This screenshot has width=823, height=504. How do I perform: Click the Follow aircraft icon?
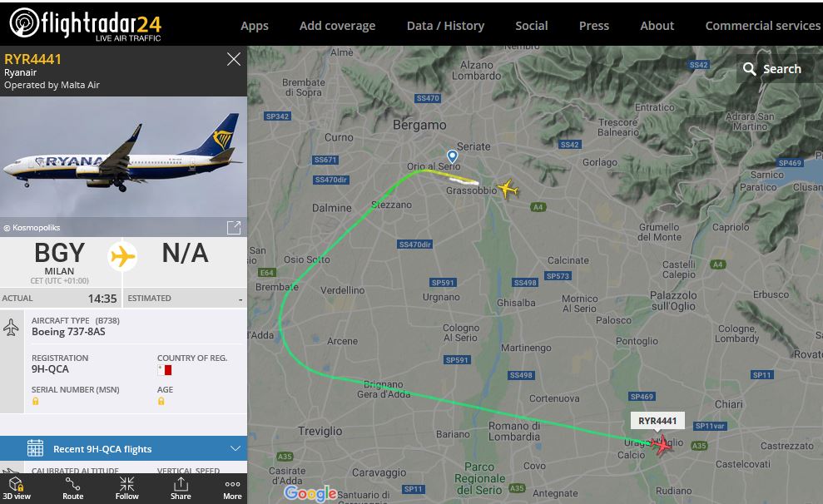pos(127,488)
